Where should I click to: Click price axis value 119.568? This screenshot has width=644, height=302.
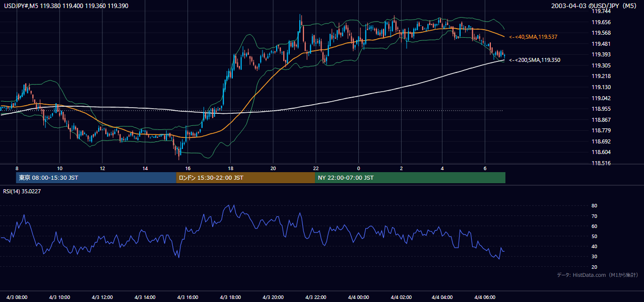click(x=600, y=33)
